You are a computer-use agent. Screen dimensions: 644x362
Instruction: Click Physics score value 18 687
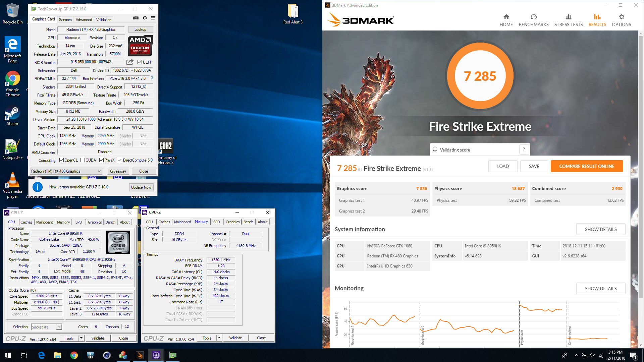point(518,188)
